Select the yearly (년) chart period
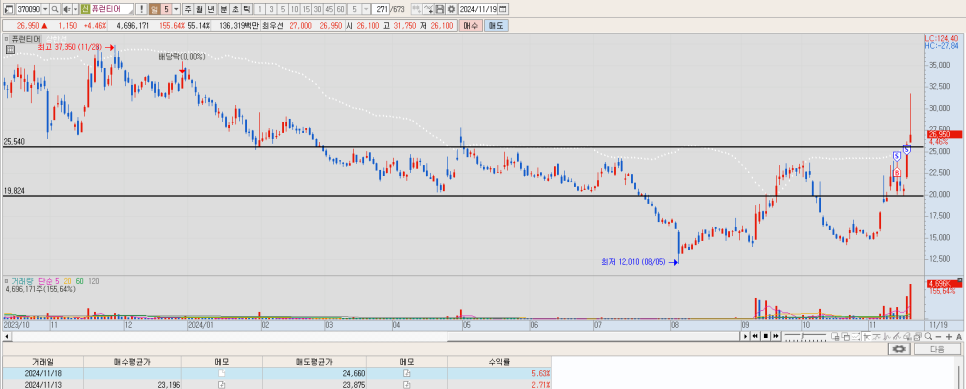 tap(211, 9)
